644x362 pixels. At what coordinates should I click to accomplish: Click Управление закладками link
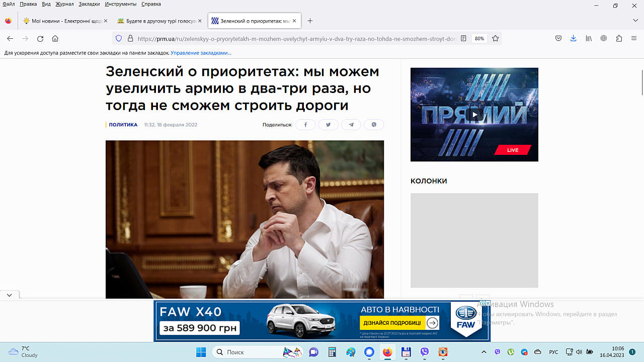click(x=201, y=53)
